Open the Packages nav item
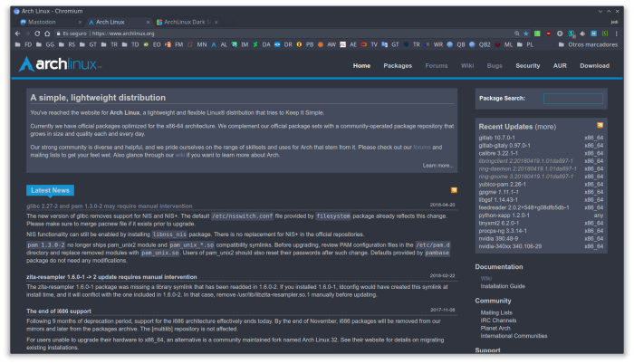Viewport: 634px width, 364px height. [x=398, y=65]
